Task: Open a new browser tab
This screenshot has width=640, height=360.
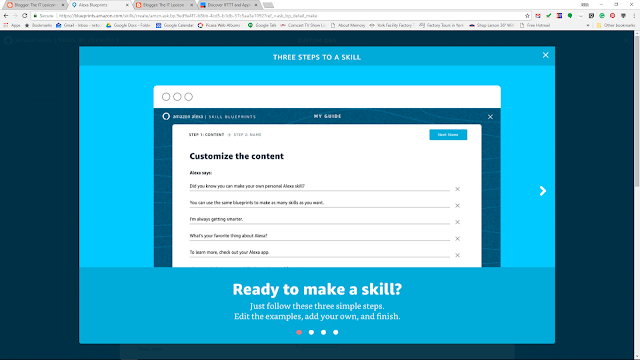Action: (268, 5)
